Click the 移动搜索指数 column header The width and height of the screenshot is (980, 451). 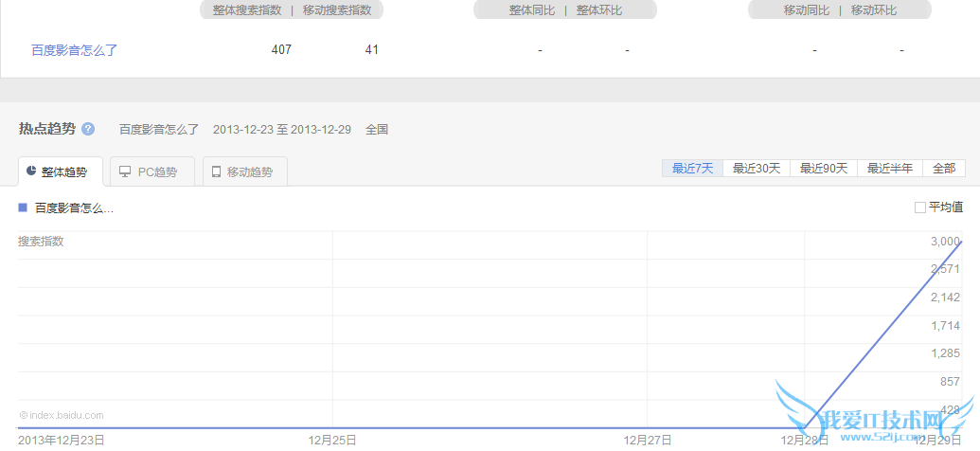coord(337,10)
